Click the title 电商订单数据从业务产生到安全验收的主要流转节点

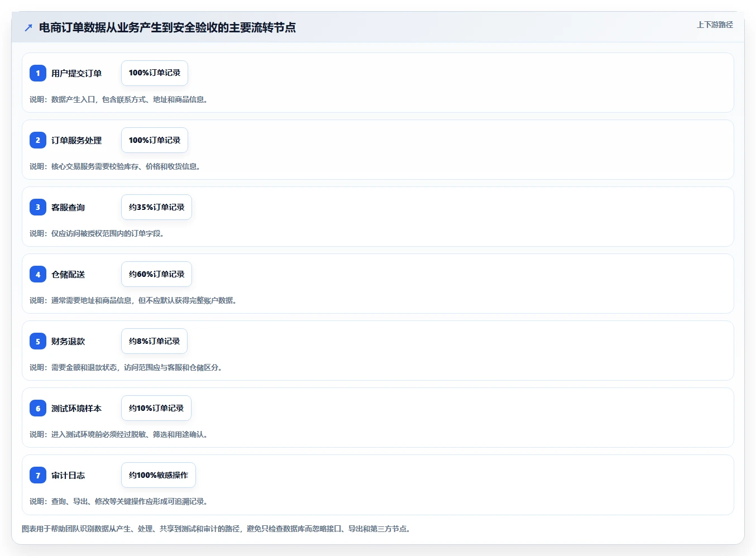pyautogui.click(x=168, y=27)
